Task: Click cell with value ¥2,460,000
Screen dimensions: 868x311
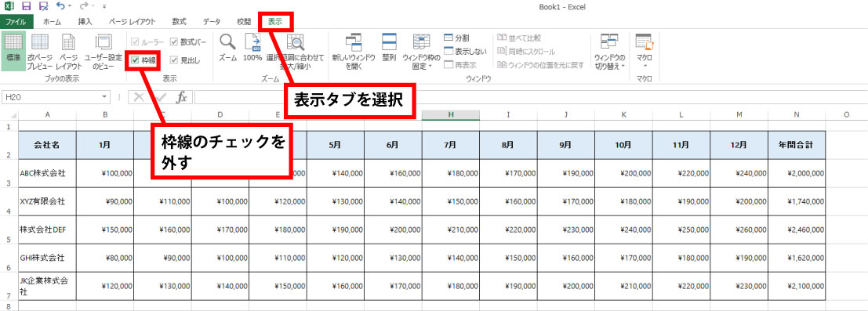Action: click(x=797, y=230)
